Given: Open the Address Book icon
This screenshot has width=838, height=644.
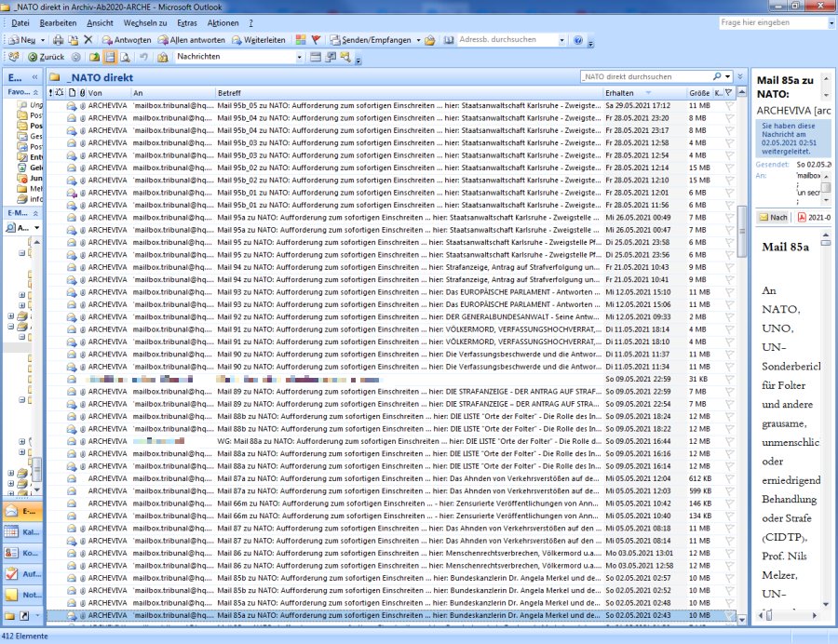Looking at the screenshot, I should [449, 40].
